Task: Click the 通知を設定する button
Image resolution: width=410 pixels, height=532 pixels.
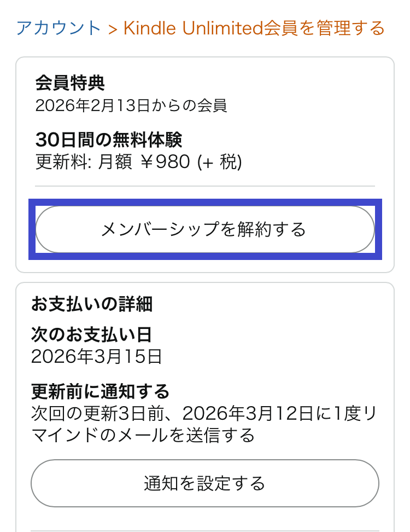Action: tap(205, 483)
